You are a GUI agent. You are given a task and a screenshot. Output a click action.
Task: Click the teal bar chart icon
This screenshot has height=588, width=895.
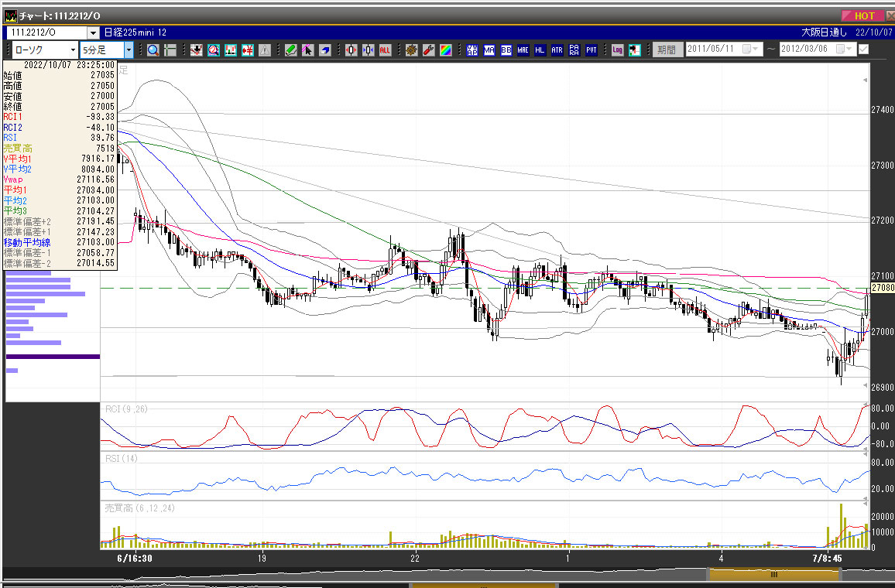click(x=231, y=50)
